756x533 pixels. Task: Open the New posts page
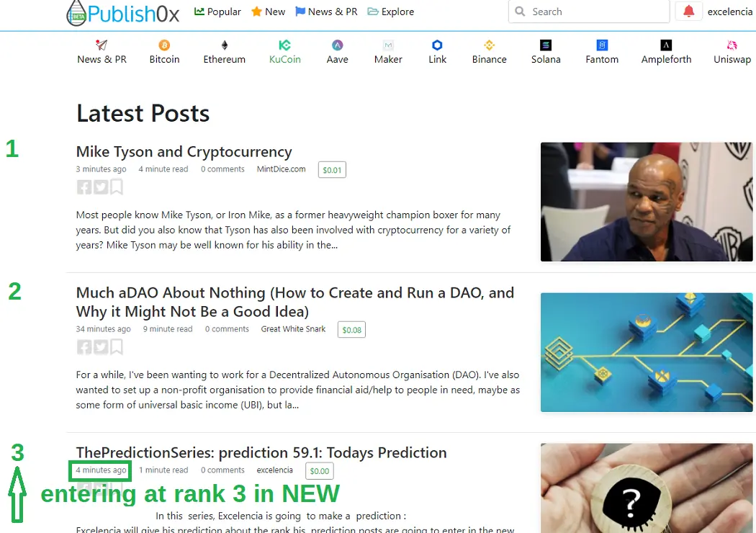pyautogui.click(x=275, y=12)
